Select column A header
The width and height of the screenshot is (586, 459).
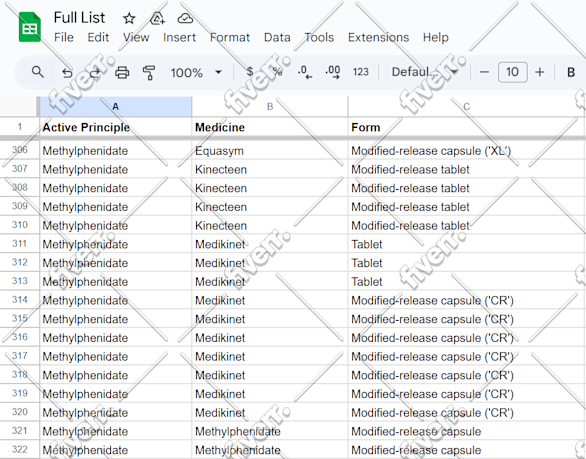pyautogui.click(x=115, y=107)
